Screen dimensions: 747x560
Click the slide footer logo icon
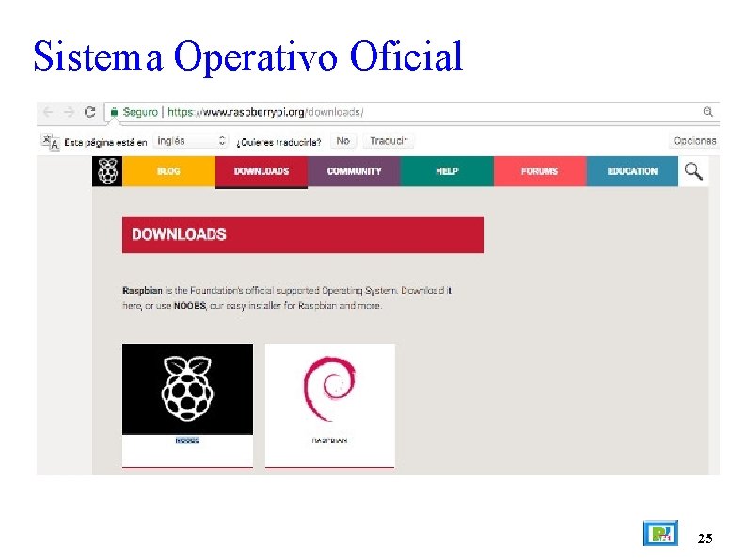[x=660, y=534]
